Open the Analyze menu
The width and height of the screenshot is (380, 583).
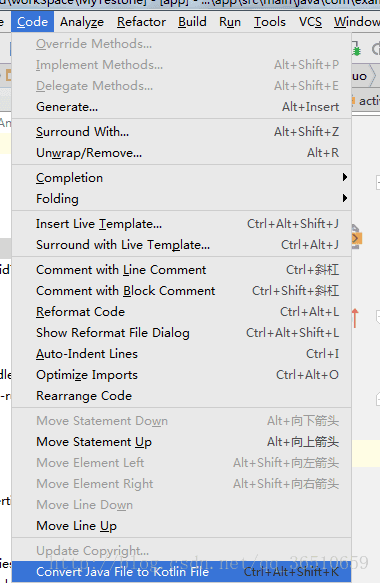coord(82,22)
